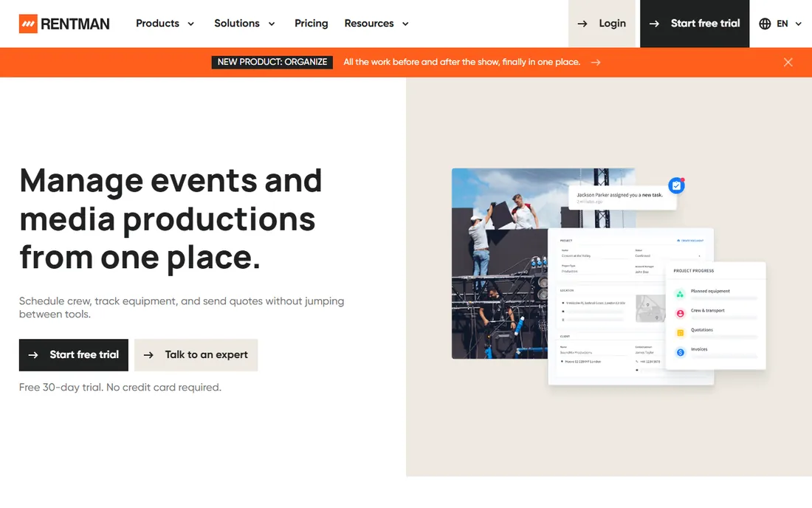
Task: Click Start free trial in header
Action: (x=695, y=24)
